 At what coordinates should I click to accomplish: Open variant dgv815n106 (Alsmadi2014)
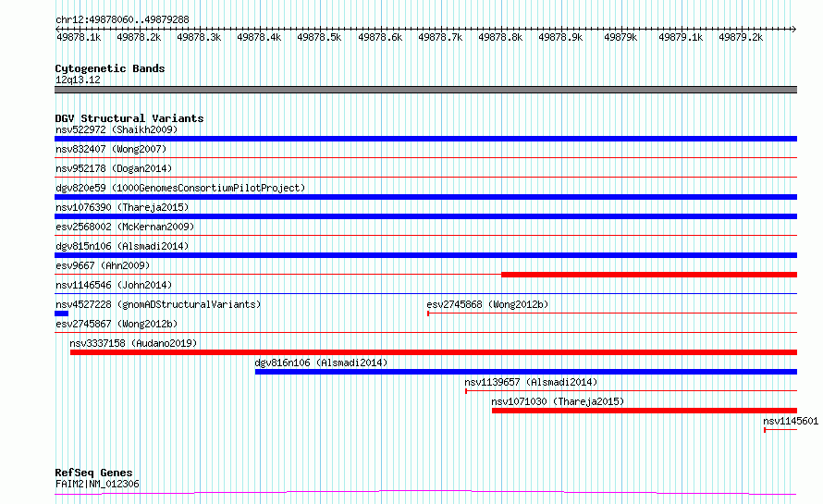click(x=122, y=246)
